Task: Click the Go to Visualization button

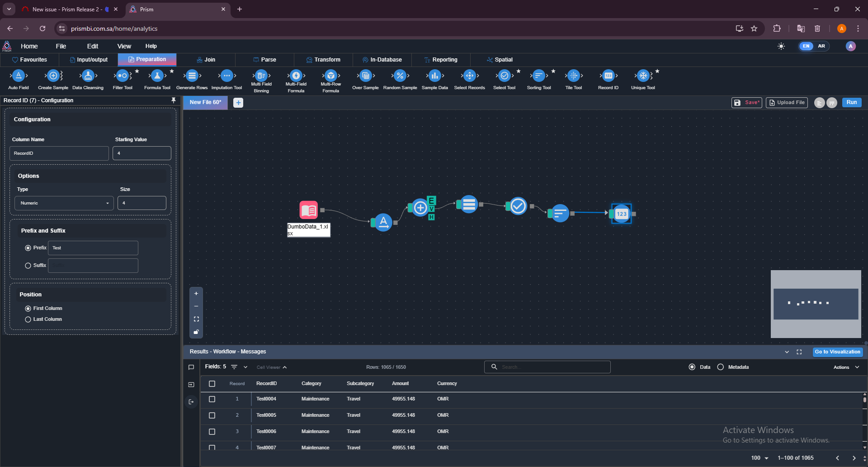Action: tap(837, 352)
